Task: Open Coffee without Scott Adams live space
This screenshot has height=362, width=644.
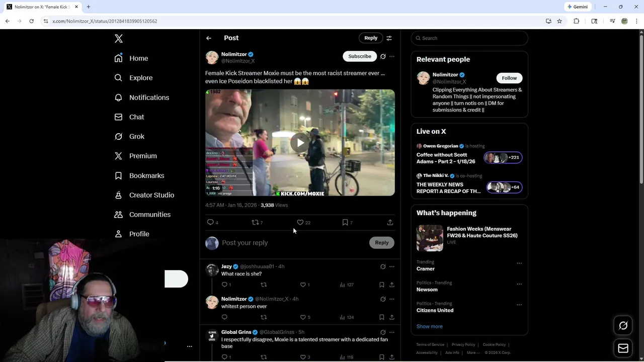Action: [x=469, y=154]
